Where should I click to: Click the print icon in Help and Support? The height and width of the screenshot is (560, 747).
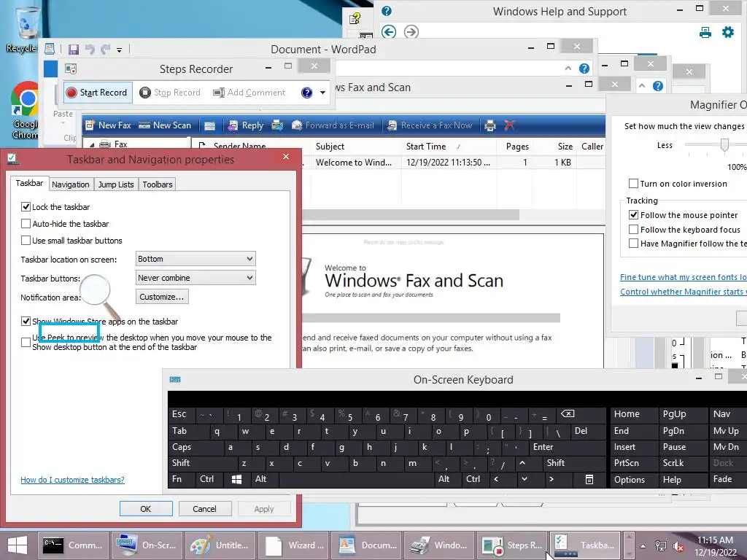pyautogui.click(x=705, y=32)
